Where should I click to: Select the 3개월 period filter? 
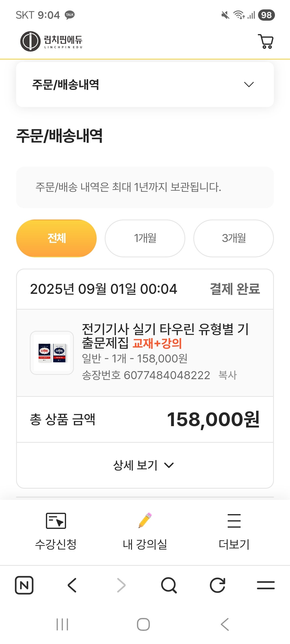[x=234, y=238]
